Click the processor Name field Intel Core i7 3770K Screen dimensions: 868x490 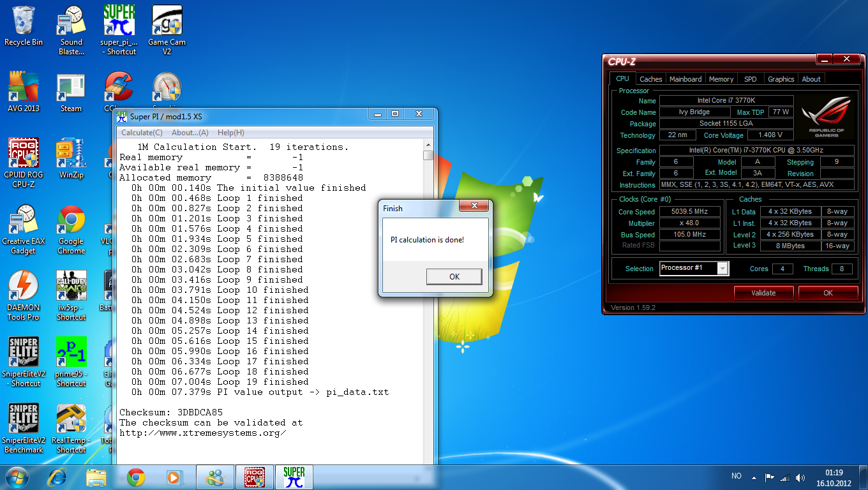coord(726,101)
